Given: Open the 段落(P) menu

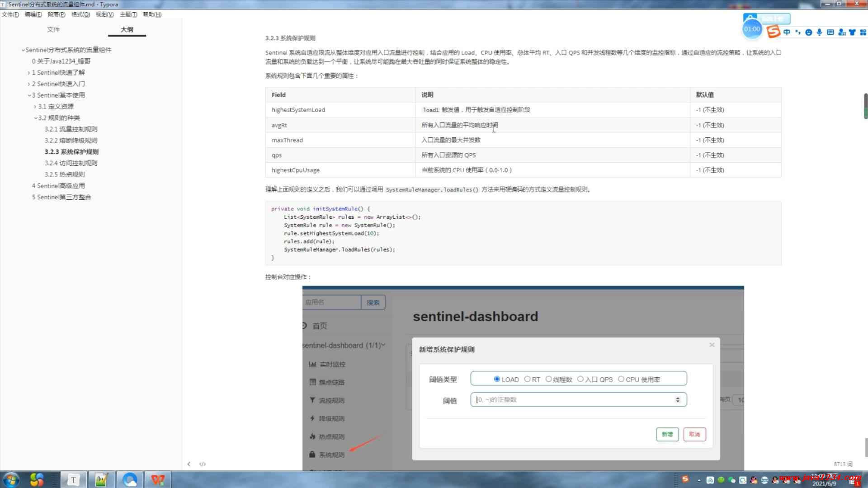Looking at the screenshot, I should coord(57,14).
